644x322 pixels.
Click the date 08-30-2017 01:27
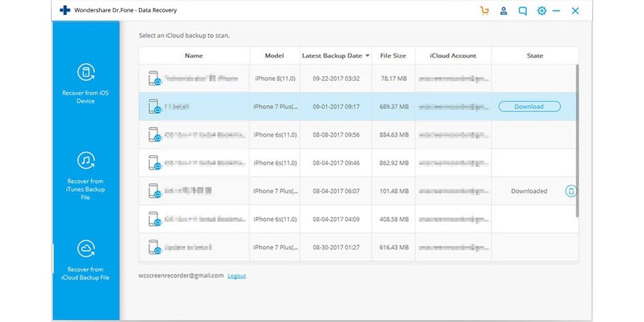pyautogui.click(x=336, y=247)
